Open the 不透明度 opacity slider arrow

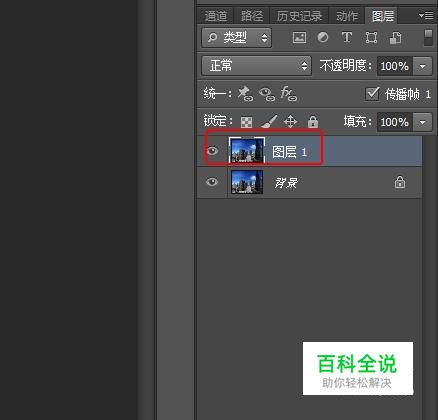tap(422, 66)
